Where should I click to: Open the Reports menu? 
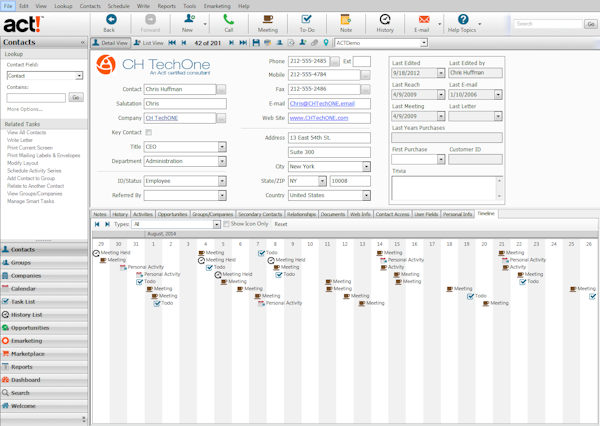[166, 5]
